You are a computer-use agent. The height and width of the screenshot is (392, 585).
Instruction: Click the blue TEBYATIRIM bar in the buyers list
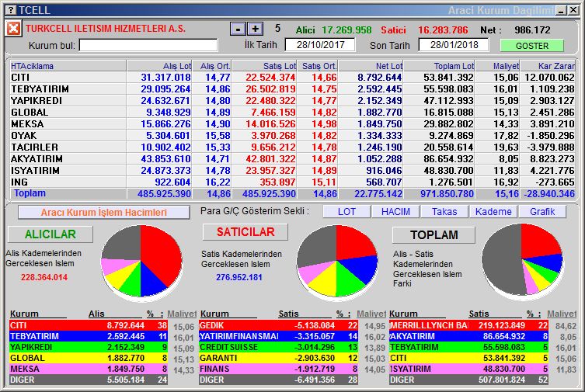(x=89, y=336)
